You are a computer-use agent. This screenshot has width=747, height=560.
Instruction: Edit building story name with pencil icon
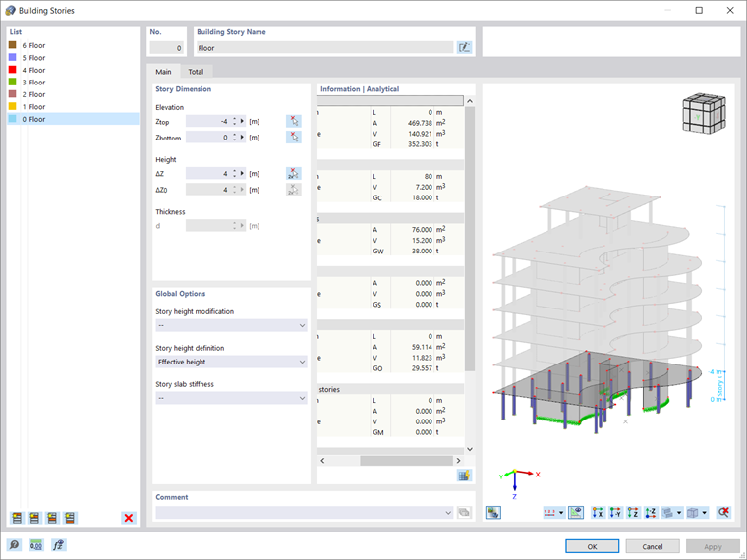point(464,47)
